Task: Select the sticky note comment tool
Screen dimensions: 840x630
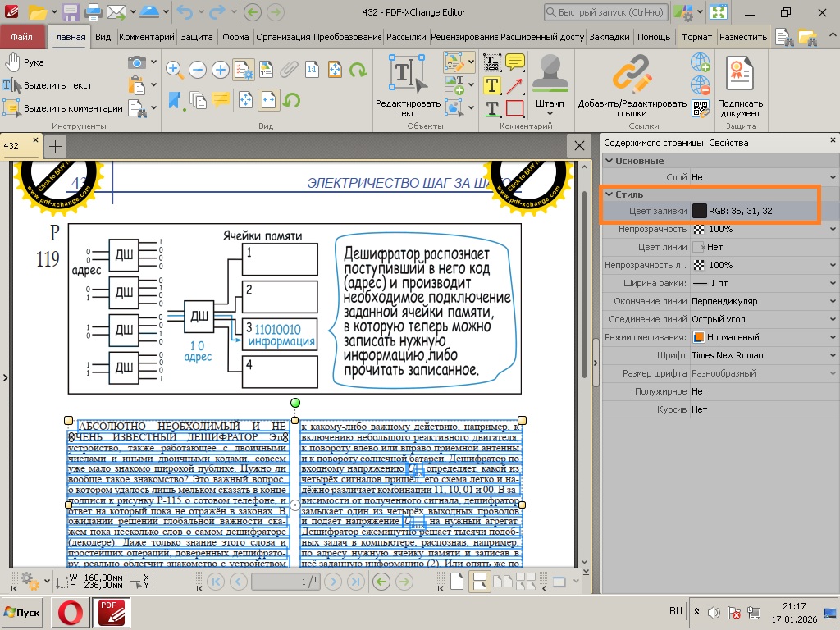Action: [515, 62]
